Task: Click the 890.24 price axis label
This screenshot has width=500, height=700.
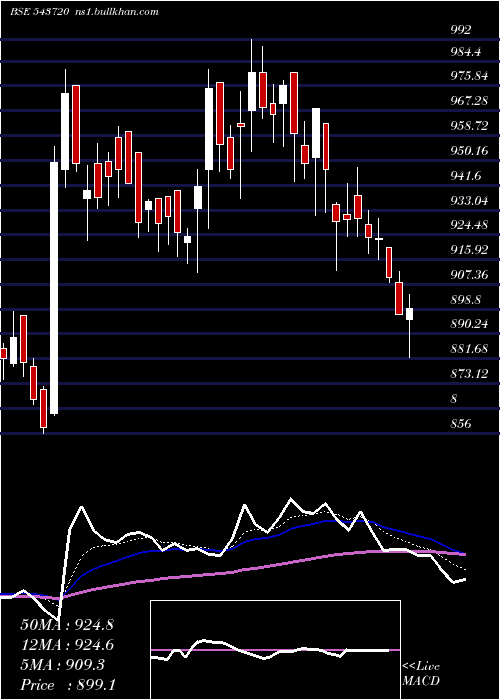Action: 469,324
